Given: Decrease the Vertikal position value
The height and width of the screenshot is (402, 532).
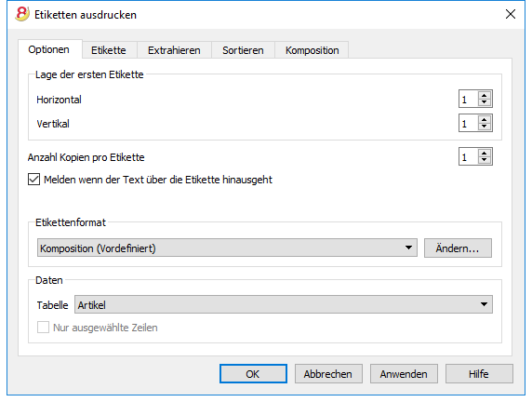Looking at the screenshot, I should coord(485,127).
